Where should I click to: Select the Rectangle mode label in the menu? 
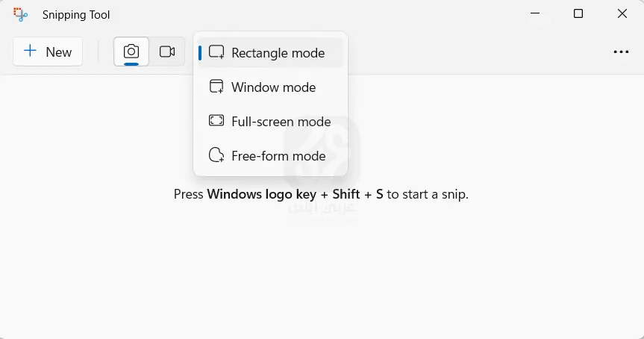(278, 53)
